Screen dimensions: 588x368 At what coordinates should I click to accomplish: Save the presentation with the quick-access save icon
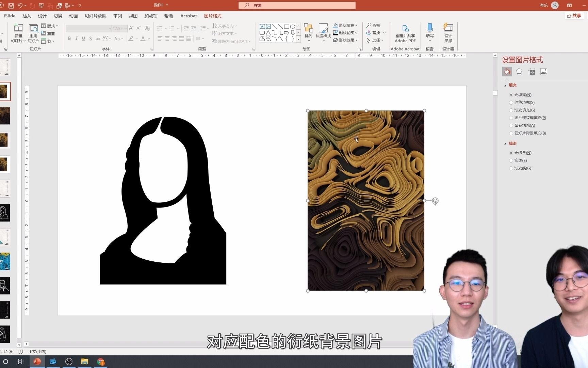click(11, 5)
